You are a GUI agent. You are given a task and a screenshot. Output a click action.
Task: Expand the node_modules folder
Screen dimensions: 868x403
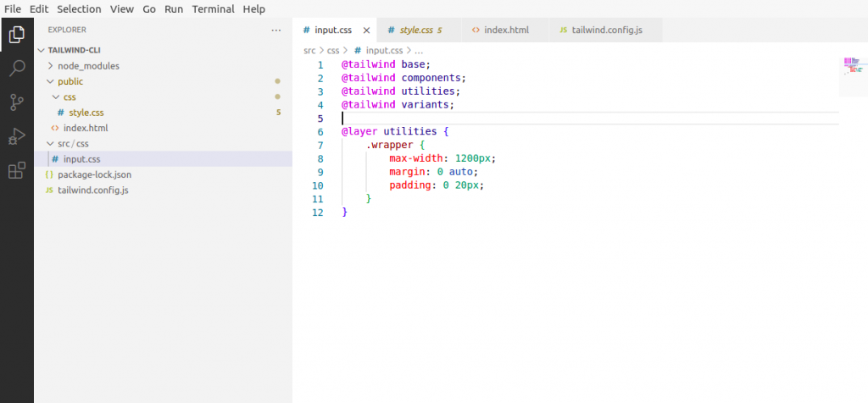(88, 66)
